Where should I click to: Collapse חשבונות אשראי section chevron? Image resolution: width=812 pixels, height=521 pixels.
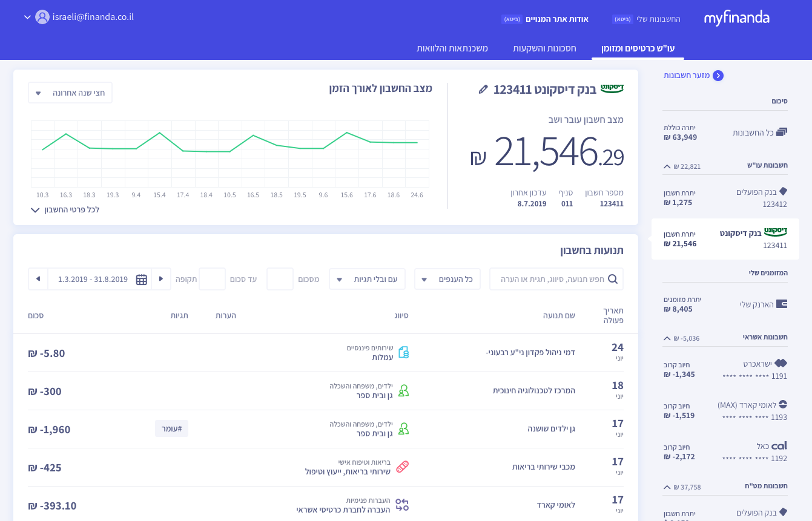[x=667, y=338]
